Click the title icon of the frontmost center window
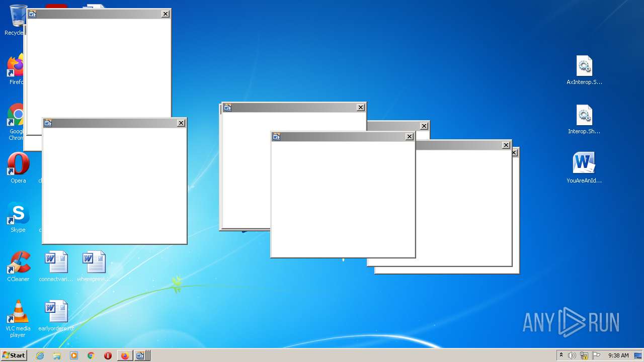Image resolution: width=644 pixels, height=362 pixels. coord(276,137)
